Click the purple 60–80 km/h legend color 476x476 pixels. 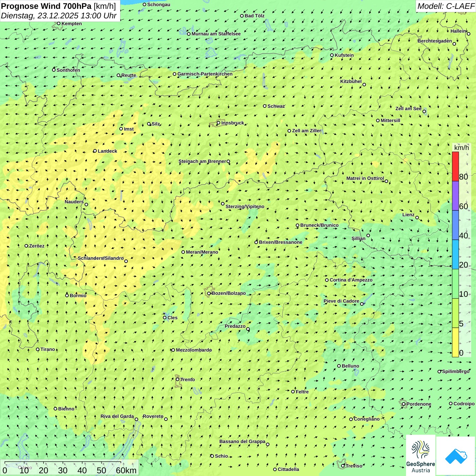coord(455,196)
